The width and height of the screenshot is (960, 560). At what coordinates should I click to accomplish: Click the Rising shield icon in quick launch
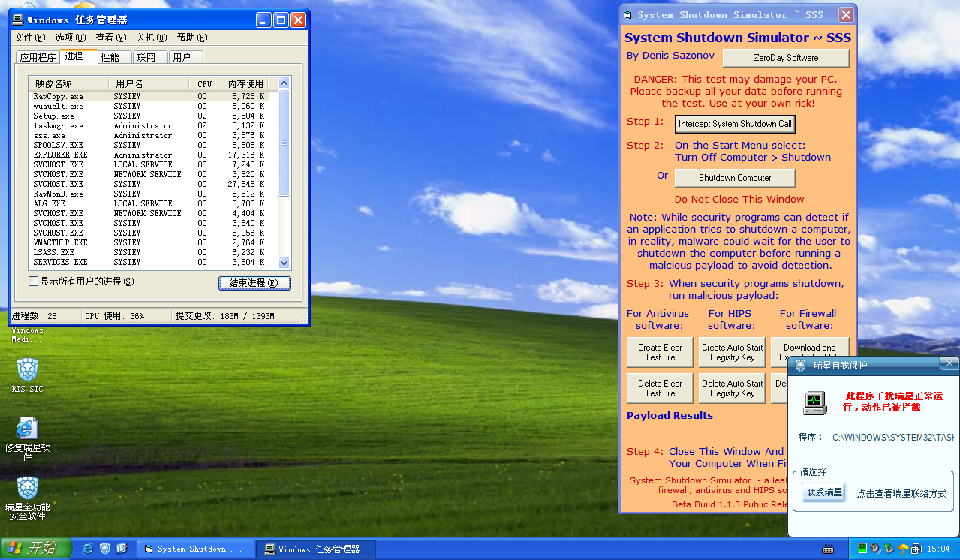pyautogui.click(x=105, y=549)
